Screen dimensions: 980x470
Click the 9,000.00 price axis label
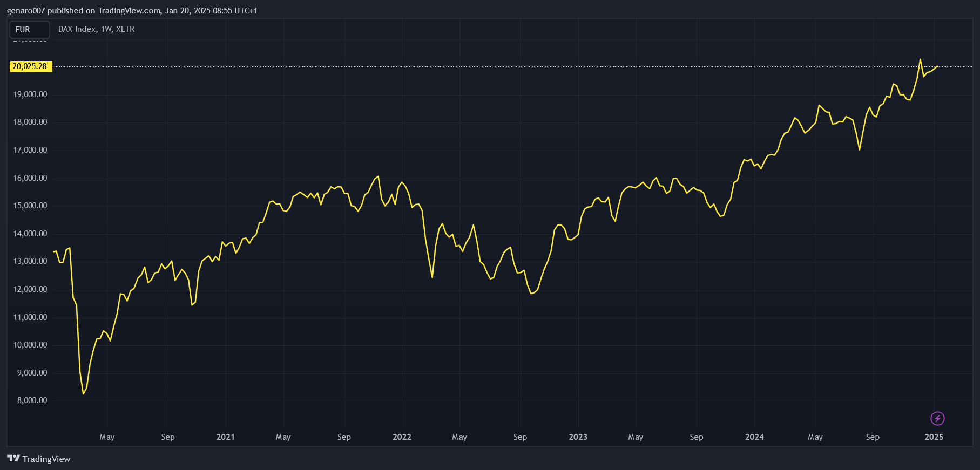[x=32, y=373]
